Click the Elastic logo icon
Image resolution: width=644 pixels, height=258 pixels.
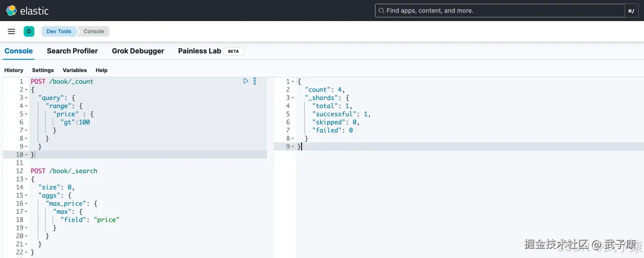point(11,11)
